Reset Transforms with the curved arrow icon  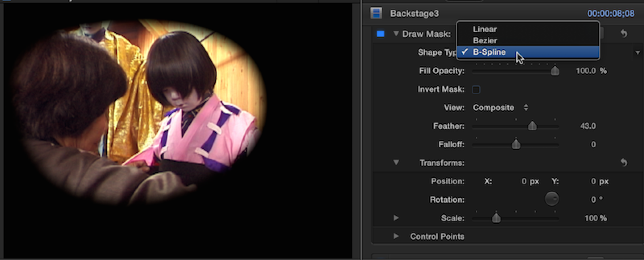(x=624, y=163)
